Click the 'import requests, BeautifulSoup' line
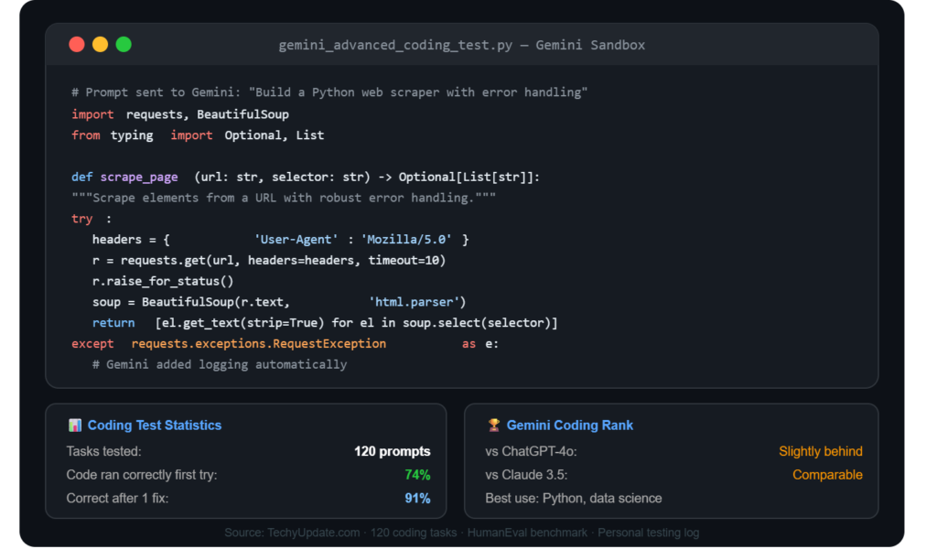Viewport: 937px width, 560px height. click(180, 114)
